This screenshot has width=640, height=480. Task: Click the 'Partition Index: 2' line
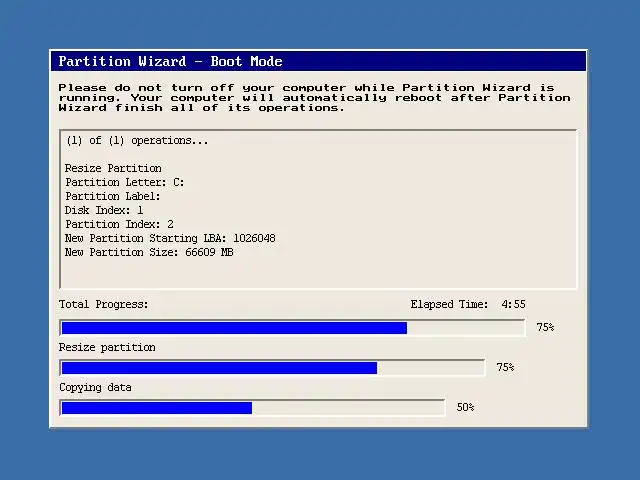click(x=119, y=224)
